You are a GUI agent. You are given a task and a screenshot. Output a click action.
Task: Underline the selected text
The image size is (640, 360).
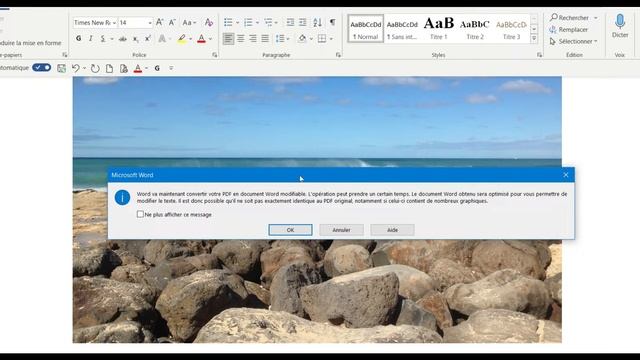(x=103, y=38)
